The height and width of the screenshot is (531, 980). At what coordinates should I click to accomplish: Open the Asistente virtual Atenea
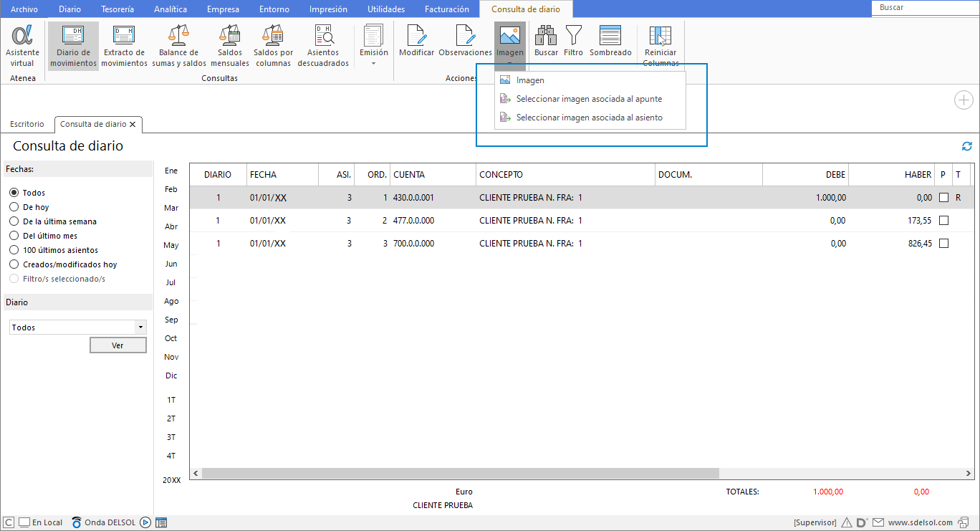(22, 46)
